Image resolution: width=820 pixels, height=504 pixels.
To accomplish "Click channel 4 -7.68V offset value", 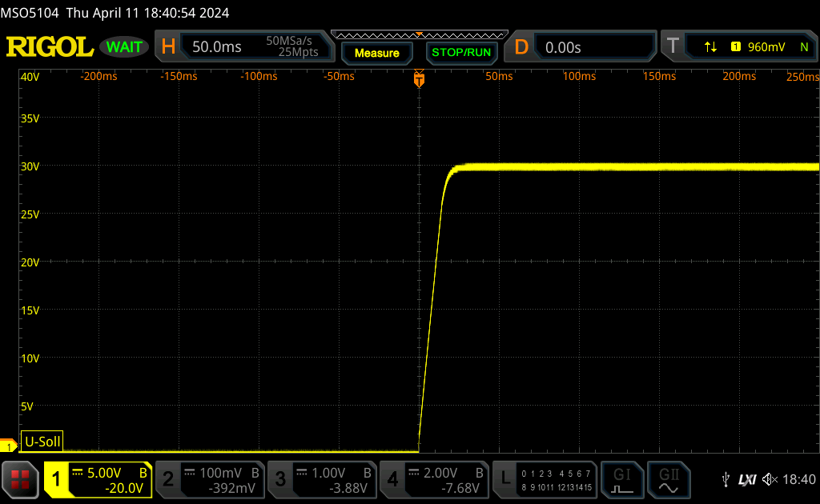I will (x=460, y=488).
